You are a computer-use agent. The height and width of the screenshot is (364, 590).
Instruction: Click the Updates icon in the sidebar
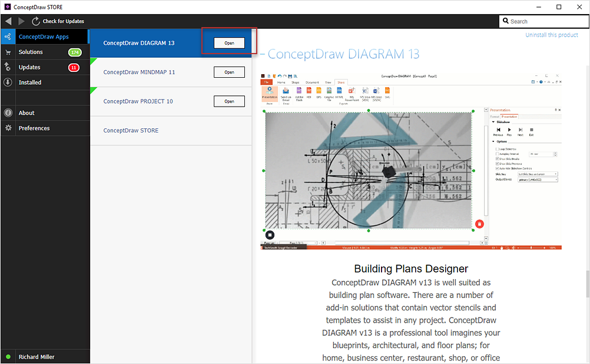(x=8, y=67)
